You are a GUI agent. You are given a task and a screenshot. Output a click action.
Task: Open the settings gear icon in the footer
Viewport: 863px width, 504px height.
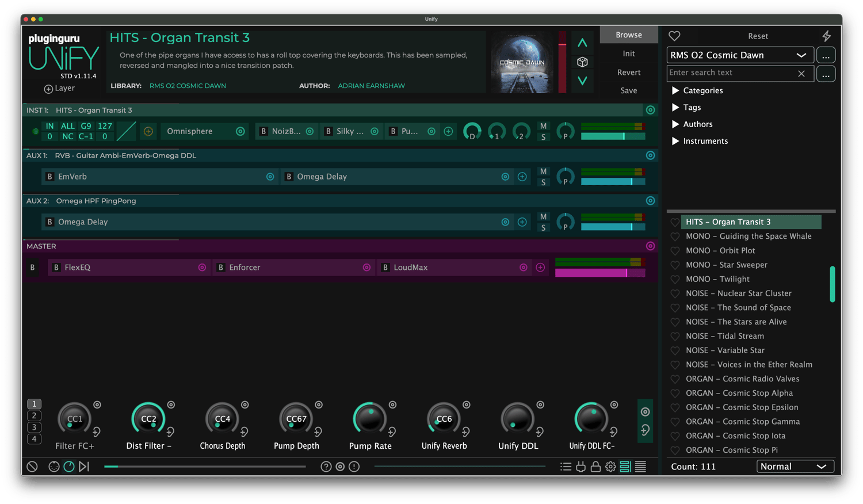tap(610, 467)
